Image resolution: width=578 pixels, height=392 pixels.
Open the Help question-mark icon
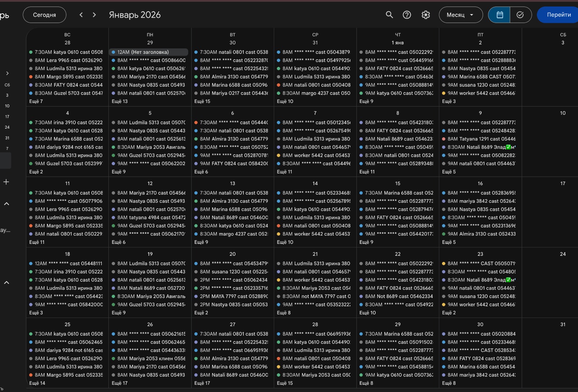(x=407, y=15)
